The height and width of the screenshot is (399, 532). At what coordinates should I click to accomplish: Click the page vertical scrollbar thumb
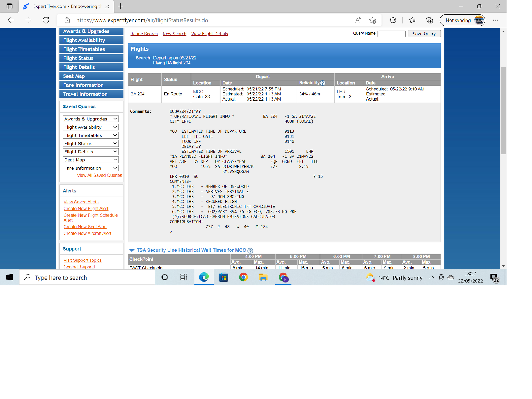503,110
